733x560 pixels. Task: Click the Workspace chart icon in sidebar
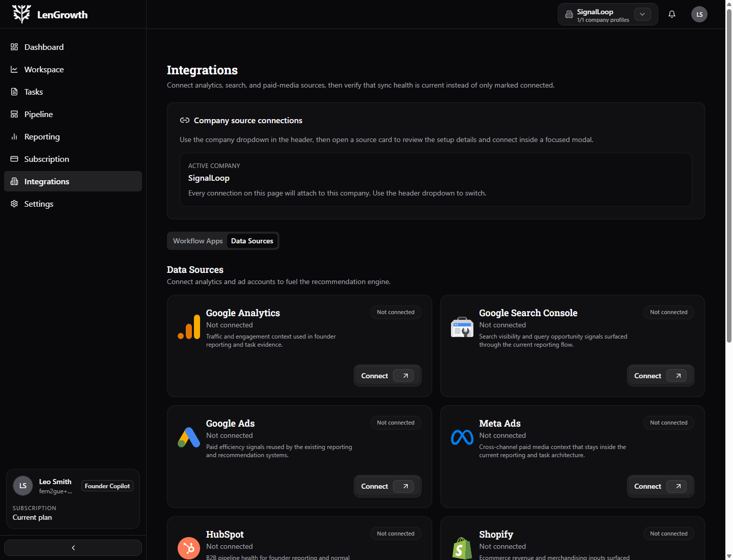(x=14, y=69)
